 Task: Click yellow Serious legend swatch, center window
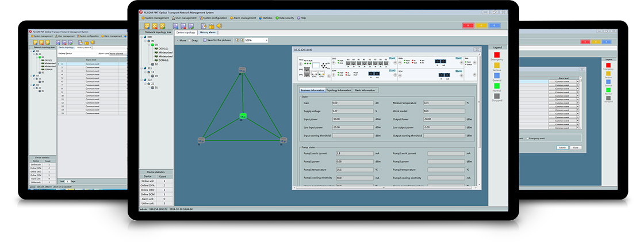(497, 65)
